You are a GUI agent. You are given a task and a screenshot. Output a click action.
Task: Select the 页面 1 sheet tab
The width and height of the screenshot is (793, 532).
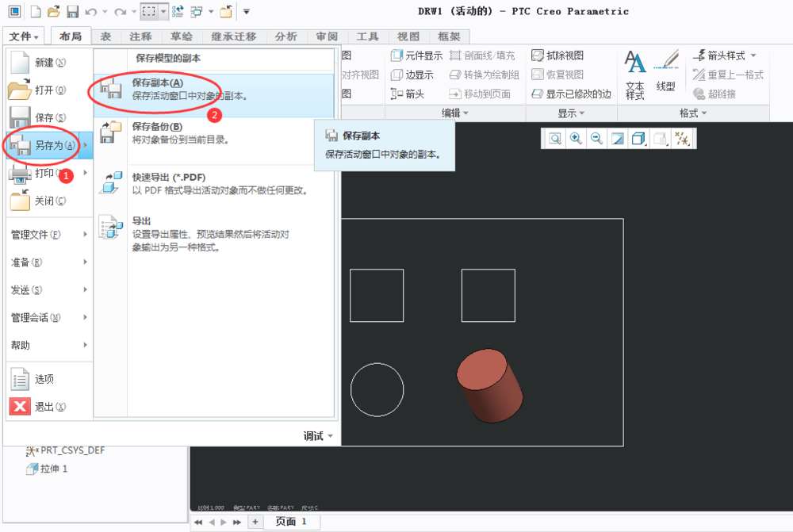click(x=291, y=522)
